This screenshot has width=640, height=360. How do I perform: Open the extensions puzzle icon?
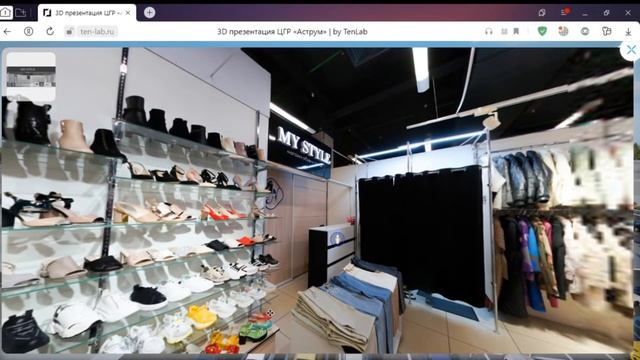coord(607,31)
